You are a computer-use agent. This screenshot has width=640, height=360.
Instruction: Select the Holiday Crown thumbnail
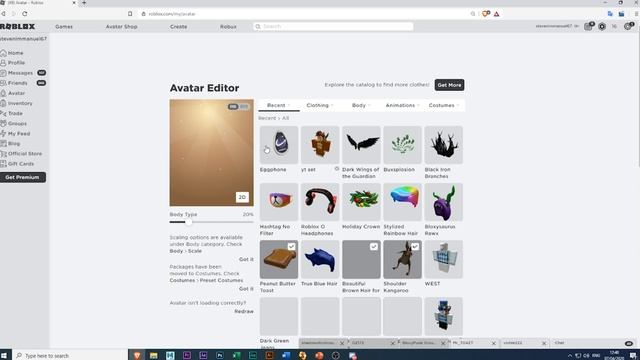pyautogui.click(x=361, y=202)
